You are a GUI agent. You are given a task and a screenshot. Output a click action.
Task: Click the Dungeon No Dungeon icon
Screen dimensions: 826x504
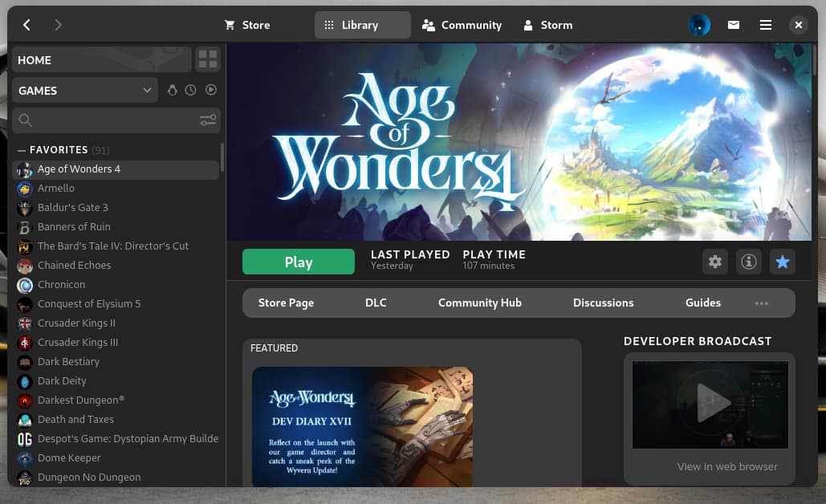pos(25,478)
